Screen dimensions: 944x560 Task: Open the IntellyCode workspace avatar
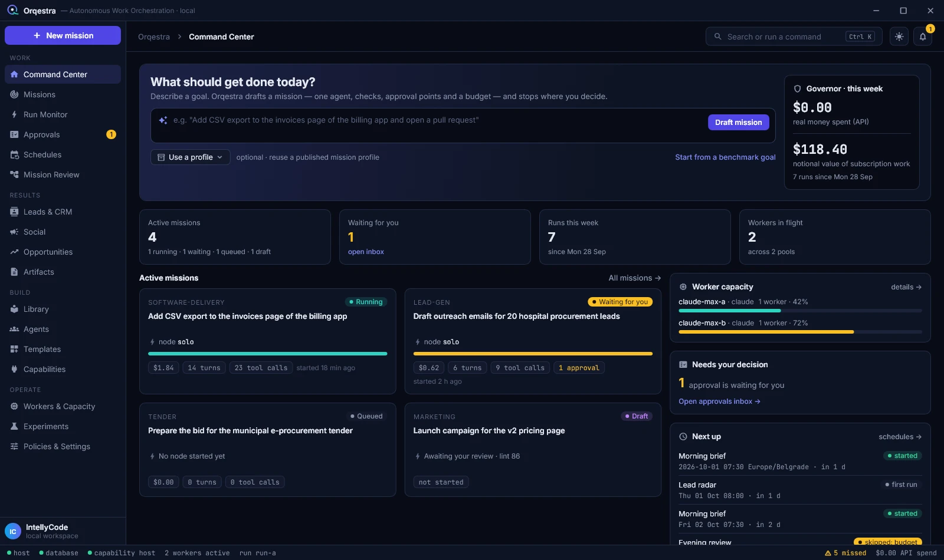tap(13, 531)
